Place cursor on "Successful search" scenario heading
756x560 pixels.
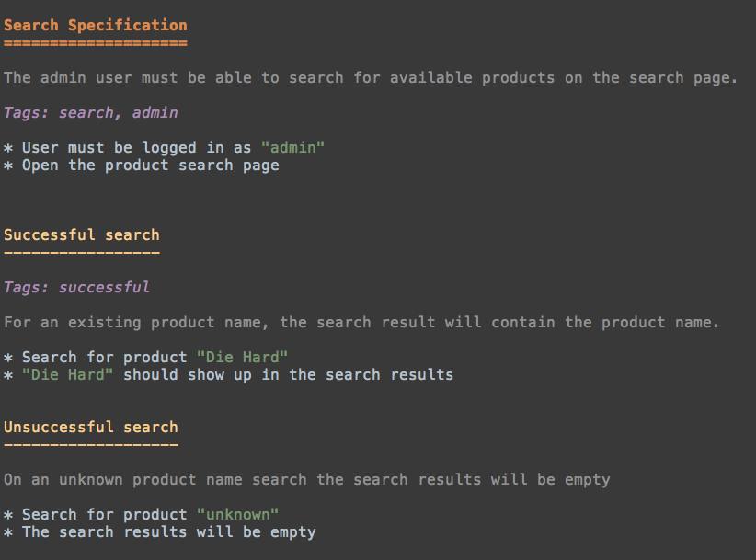point(81,234)
